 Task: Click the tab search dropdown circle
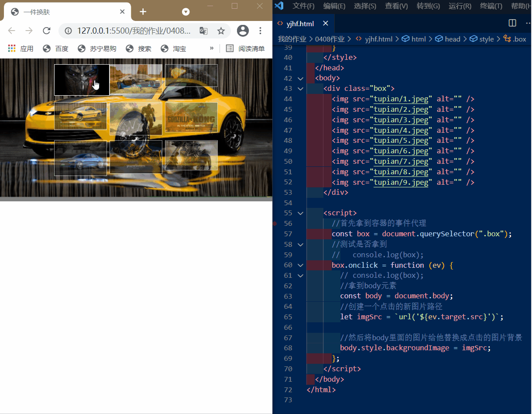click(x=186, y=12)
